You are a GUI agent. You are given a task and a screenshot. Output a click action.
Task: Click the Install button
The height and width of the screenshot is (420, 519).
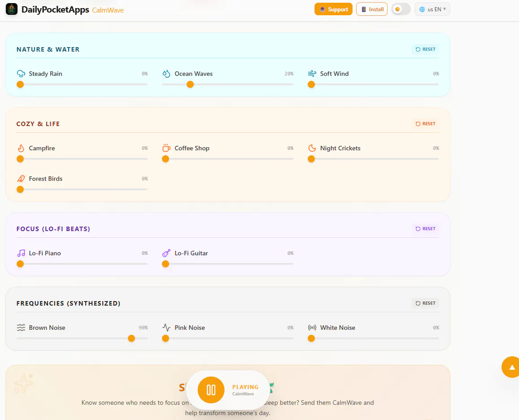[x=372, y=9]
